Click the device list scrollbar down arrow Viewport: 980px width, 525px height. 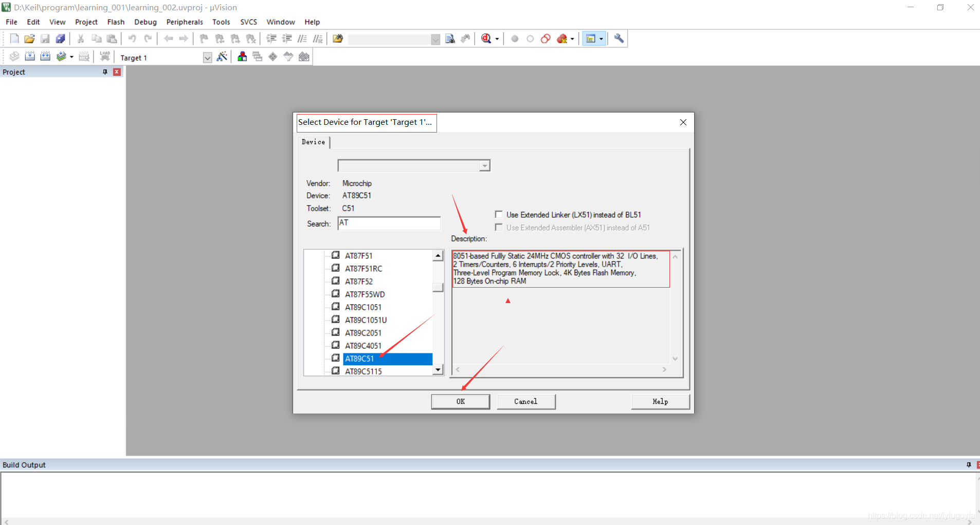coord(438,369)
